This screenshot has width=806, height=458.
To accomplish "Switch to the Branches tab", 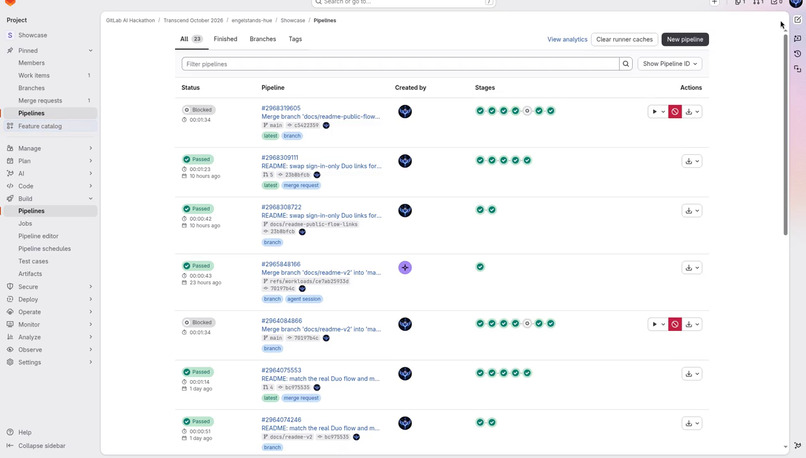I will pyautogui.click(x=263, y=39).
